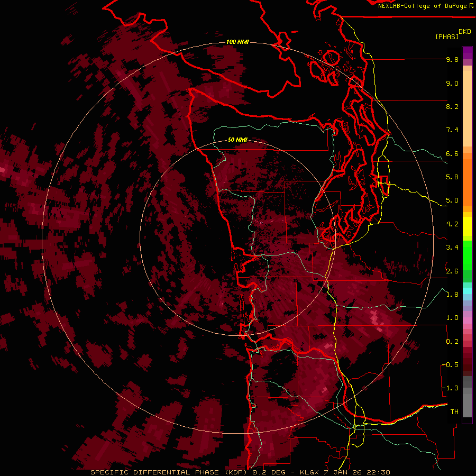Pick the cyan segment of the color bar
This screenshot has height=476, width=476.
point(467,291)
